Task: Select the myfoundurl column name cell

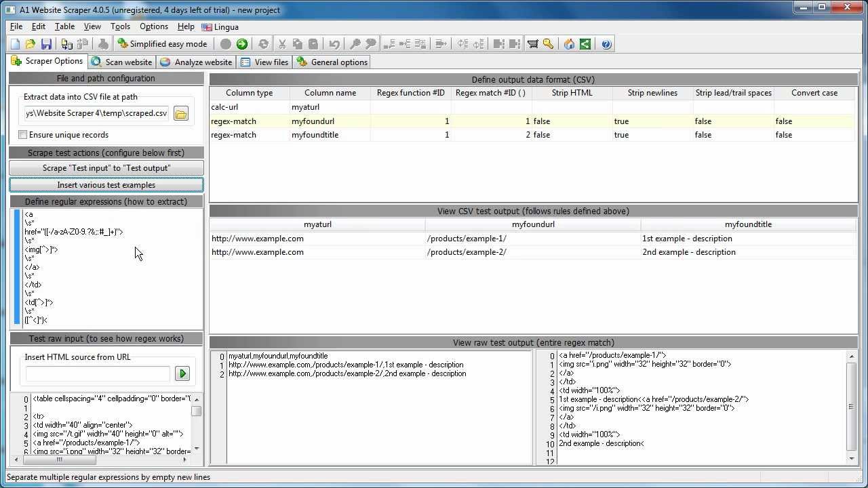Action: coord(330,121)
